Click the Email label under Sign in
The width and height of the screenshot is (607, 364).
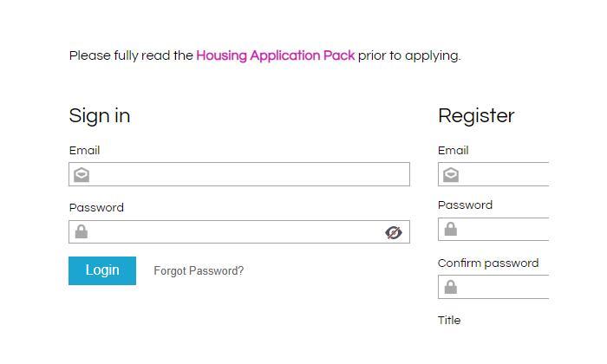(x=84, y=150)
